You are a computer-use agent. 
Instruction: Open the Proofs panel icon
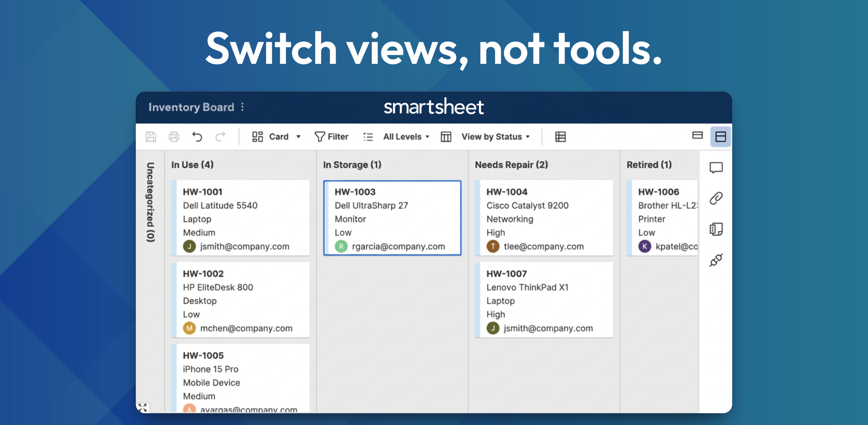[x=716, y=229]
